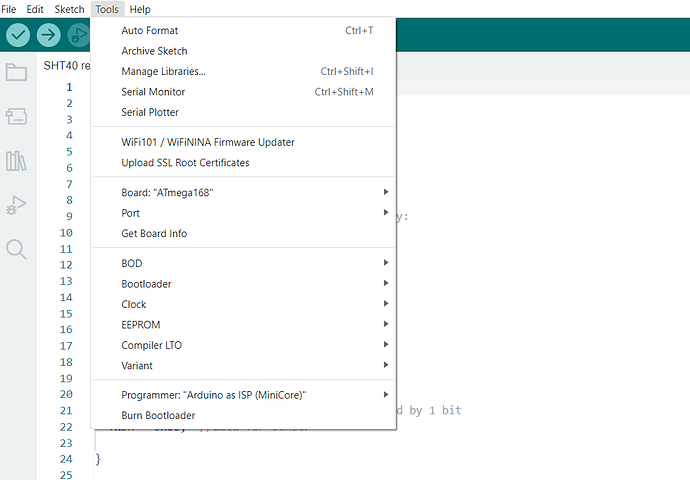The height and width of the screenshot is (480, 690).
Task: Expand the Variant submenu
Action: pos(243,366)
